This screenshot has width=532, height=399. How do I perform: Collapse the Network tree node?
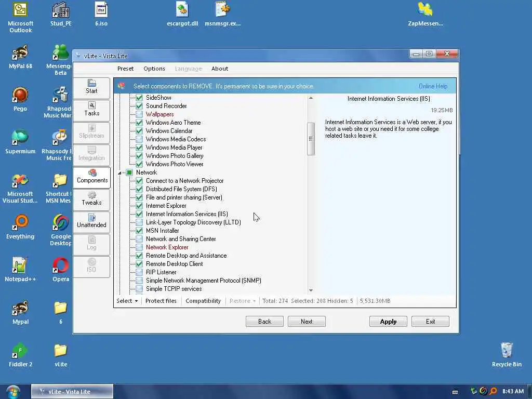pos(119,172)
